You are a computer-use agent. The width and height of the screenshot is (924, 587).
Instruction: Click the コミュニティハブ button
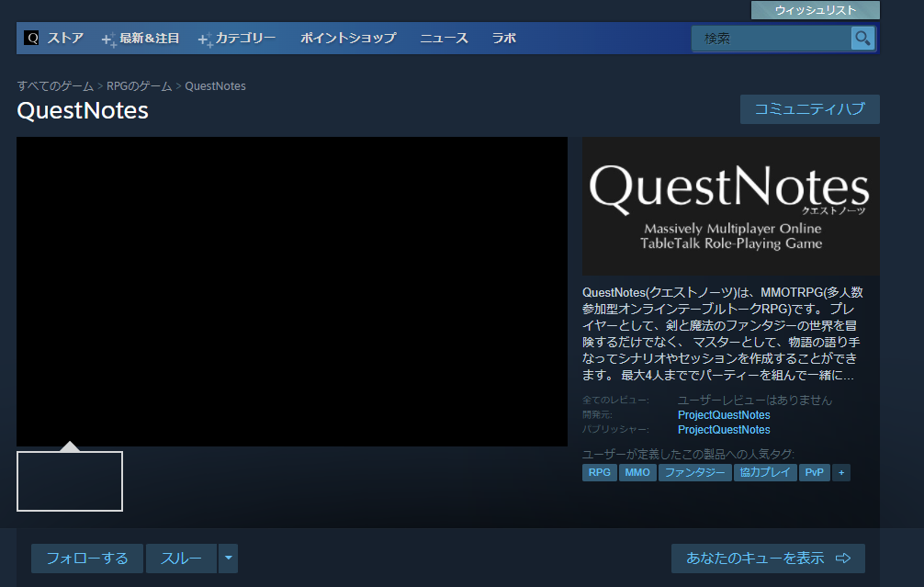click(810, 109)
